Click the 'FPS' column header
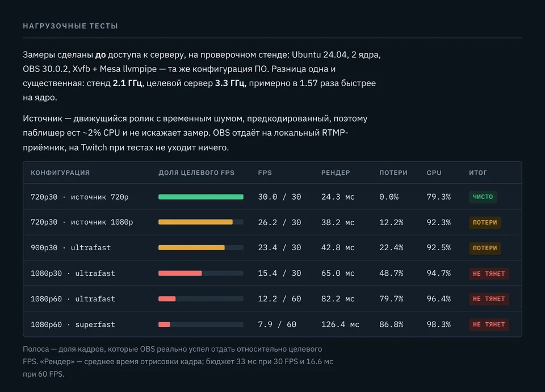This screenshot has height=392, width=545. click(x=265, y=172)
